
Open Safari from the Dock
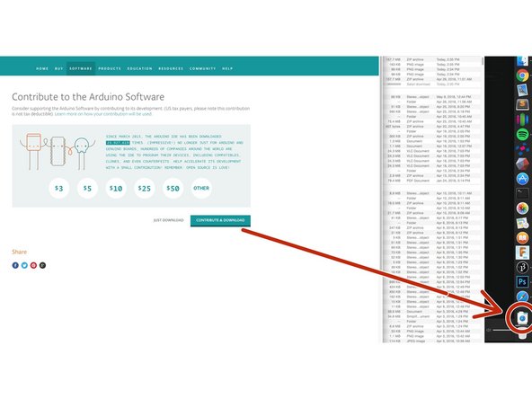point(522,296)
